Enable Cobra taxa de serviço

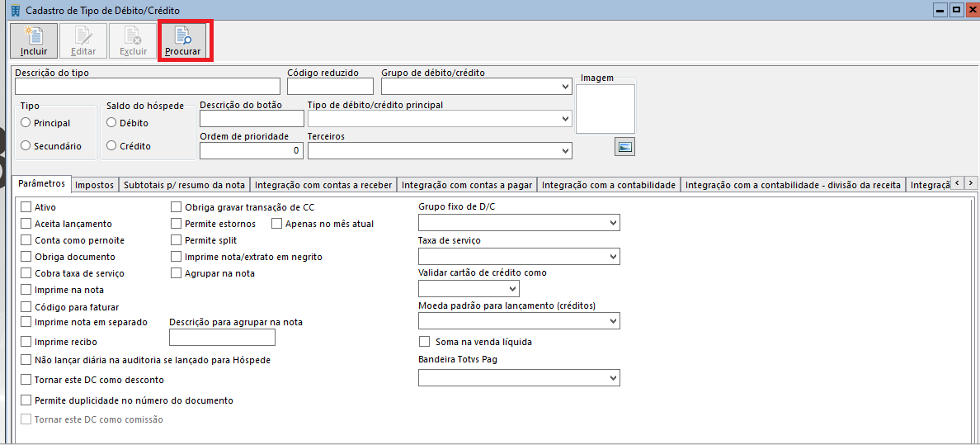[26, 273]
